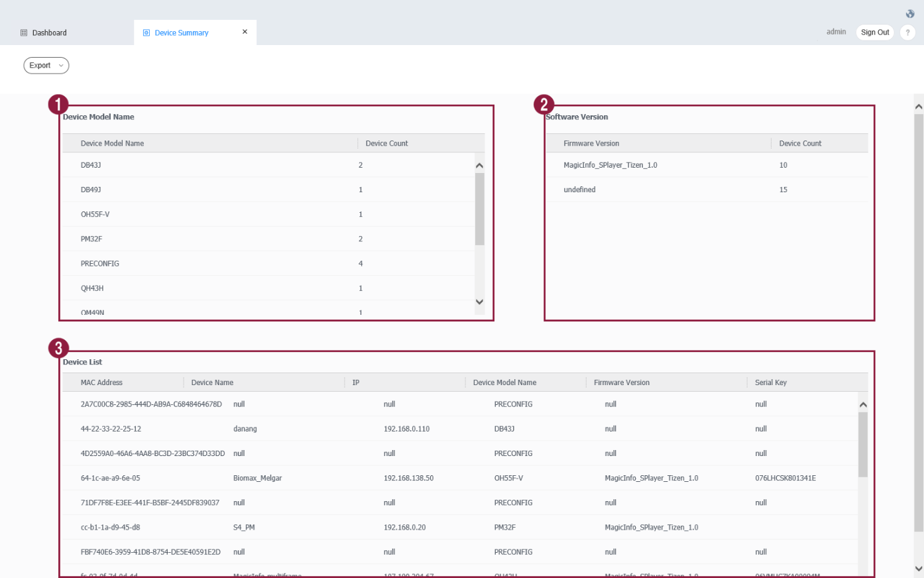Close the Device Summary tab
This screenshot has height=578, width=924.
(245, 32)
